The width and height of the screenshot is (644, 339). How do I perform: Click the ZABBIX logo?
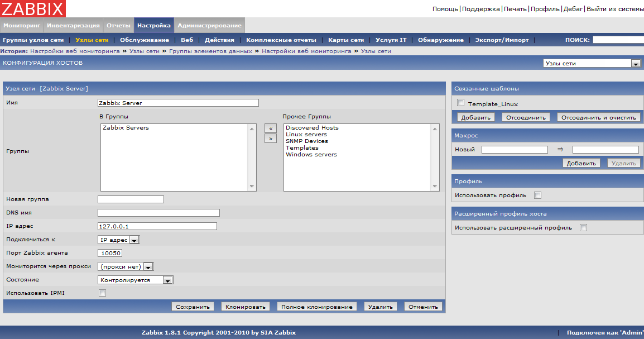click(x=33, y=8)
